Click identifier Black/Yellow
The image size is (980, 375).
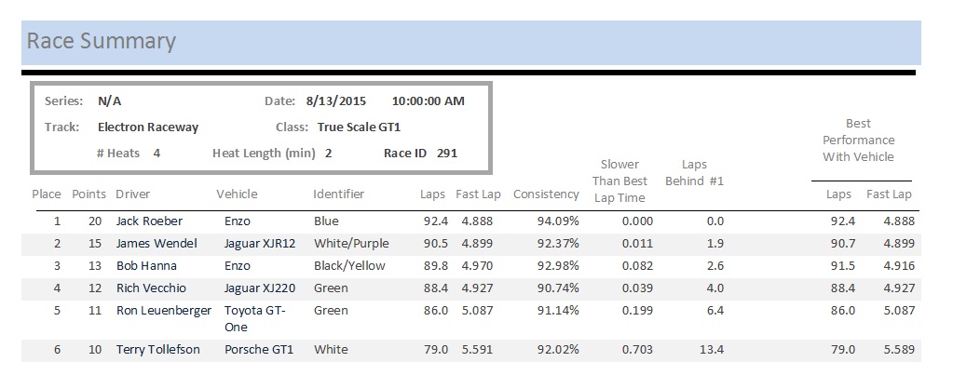tap(349, 266)
